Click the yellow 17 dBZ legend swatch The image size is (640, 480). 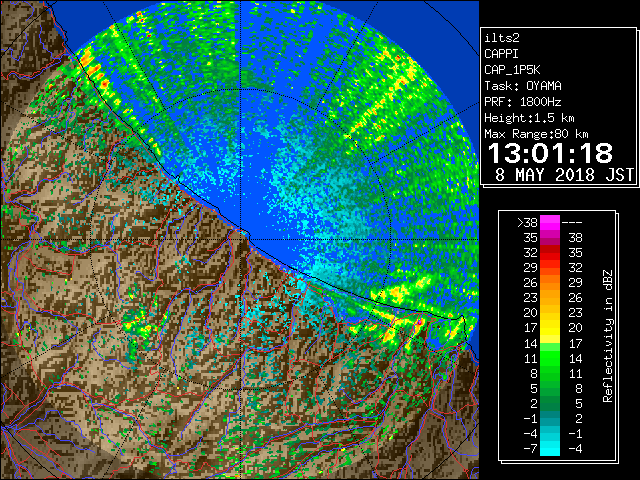tap(550, 328)
